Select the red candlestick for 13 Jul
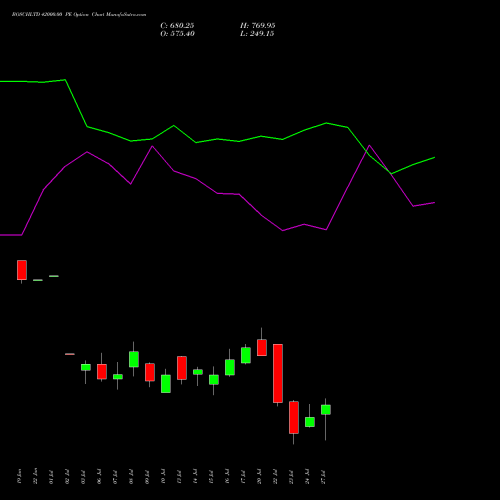The image size is (500, 500). pos(182,368)
